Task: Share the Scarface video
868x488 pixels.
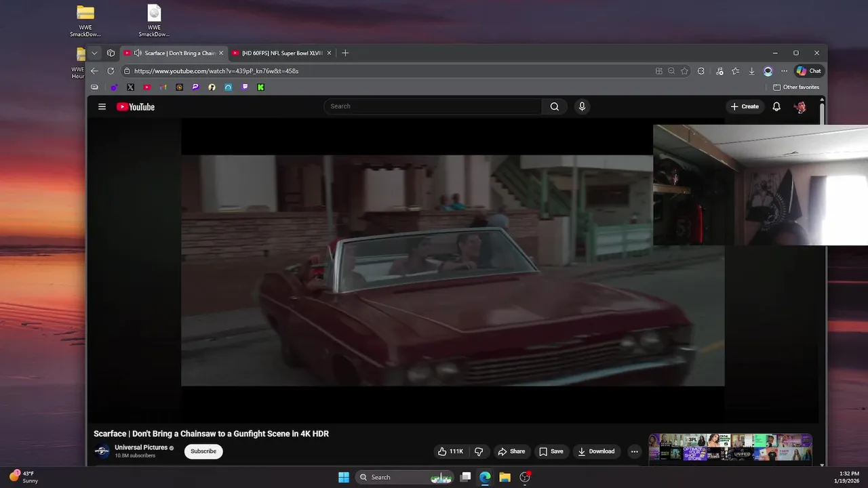Action: [511, 451]
